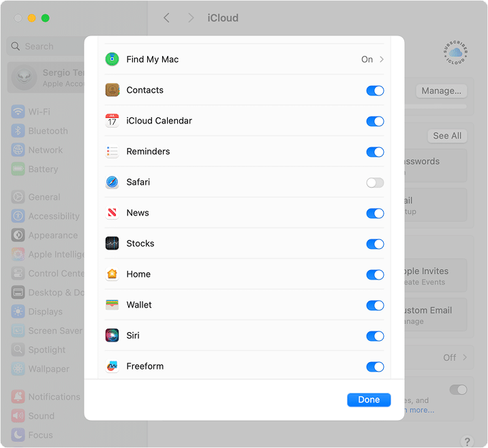The image size is (488, 448).
Task: Open the Screen Saver settings pane
Action: [x=46, y=331]
